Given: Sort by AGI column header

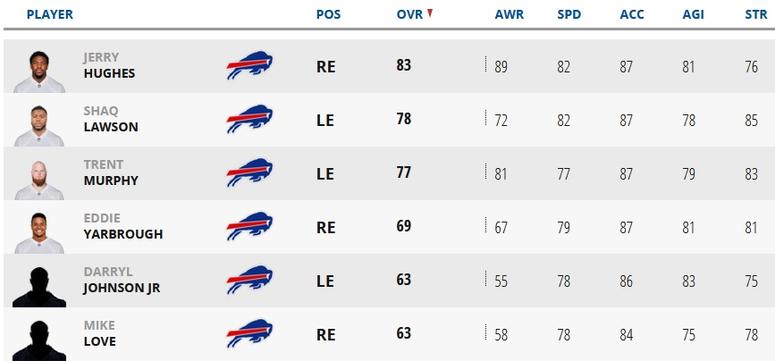Looking at the screenshot, I should 693,15.
